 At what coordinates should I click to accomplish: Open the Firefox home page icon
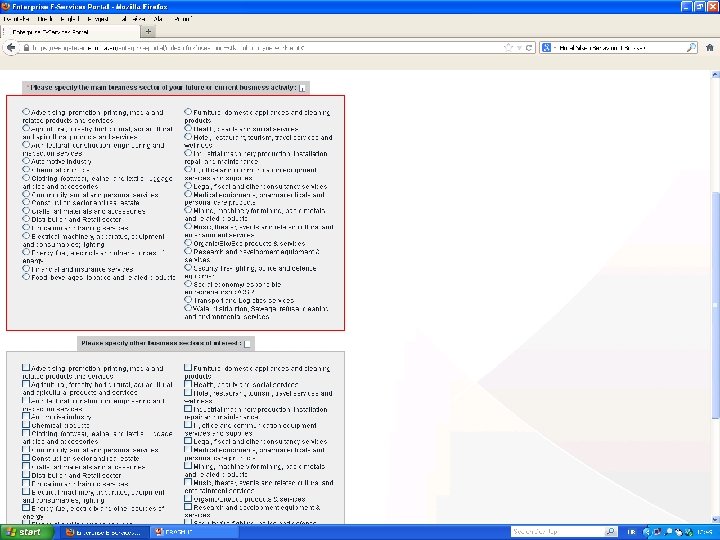click(x=709, y=47)
